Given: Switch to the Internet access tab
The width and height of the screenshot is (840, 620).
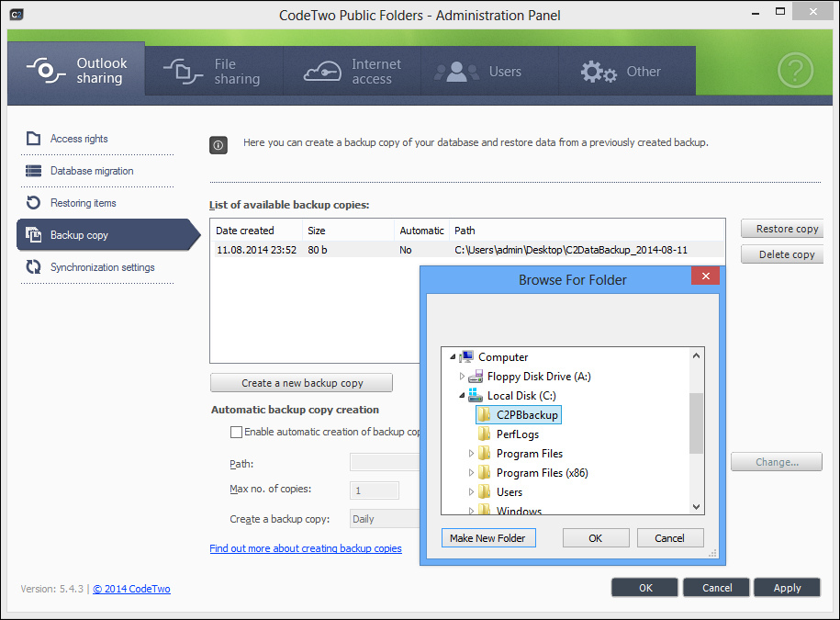Looking at the screenshot, I should pos(353,72).
